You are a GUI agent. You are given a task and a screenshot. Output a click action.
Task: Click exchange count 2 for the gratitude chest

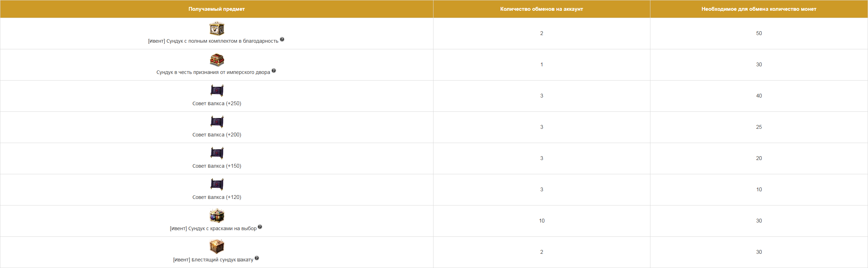pyautogui.click(x=542, y=33)
